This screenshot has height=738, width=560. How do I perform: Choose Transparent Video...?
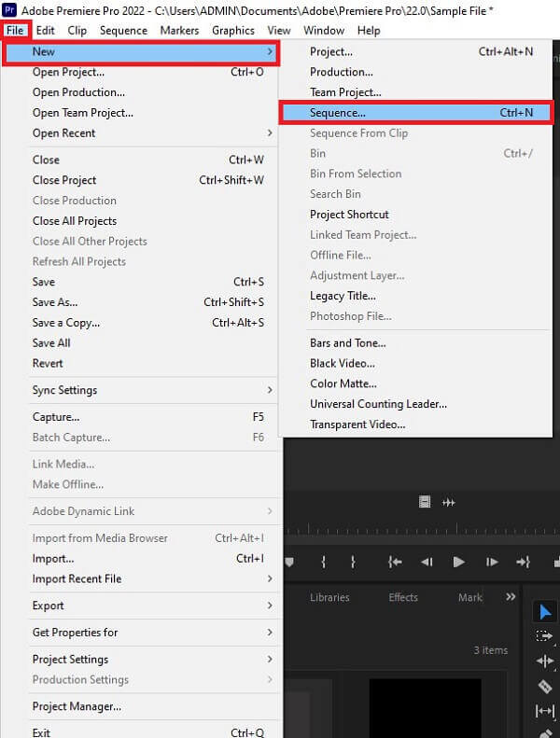[415, 425]
